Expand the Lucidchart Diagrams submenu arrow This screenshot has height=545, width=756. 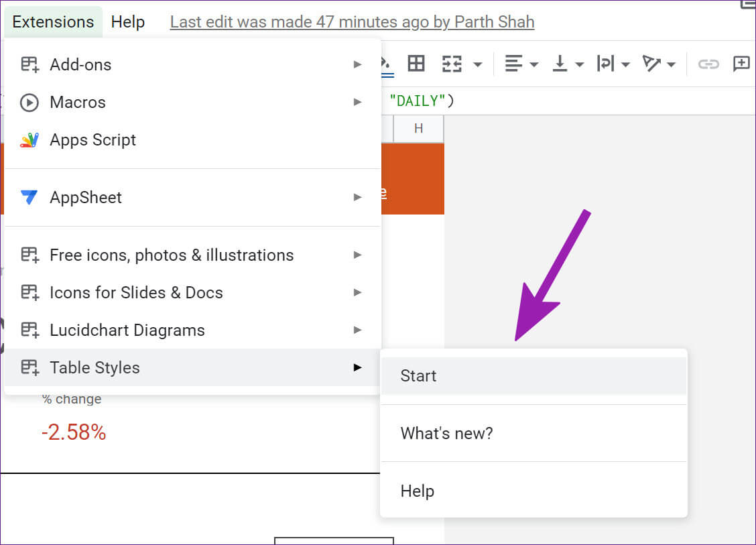[358, 330]
